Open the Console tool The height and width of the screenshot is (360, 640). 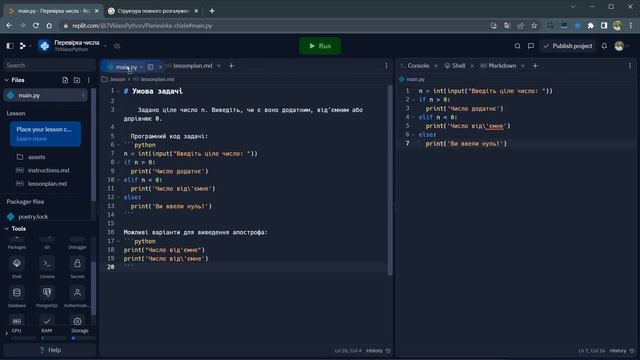47,267
